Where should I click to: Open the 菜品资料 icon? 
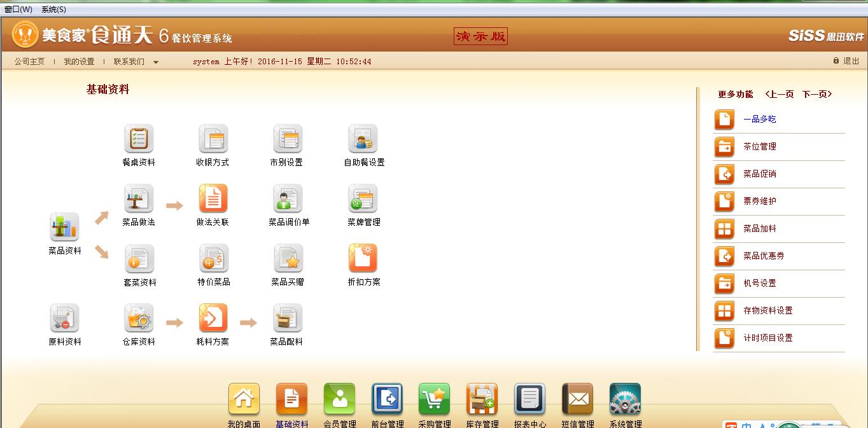point(64,228)
